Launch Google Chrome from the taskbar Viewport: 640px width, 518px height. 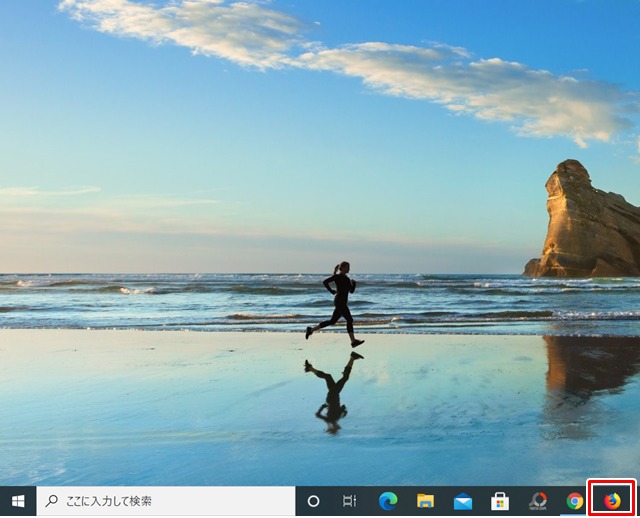[x=575, y=501]
